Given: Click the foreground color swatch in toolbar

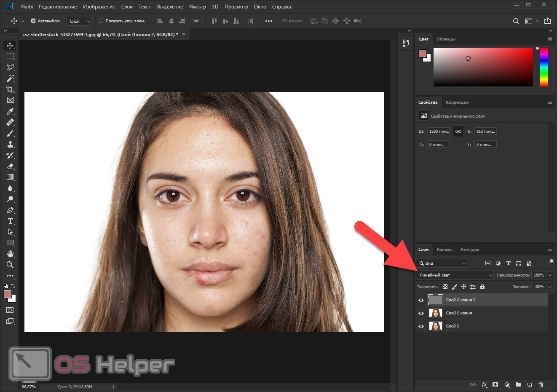Looking at the screenshot, I should tap(8, 294).
